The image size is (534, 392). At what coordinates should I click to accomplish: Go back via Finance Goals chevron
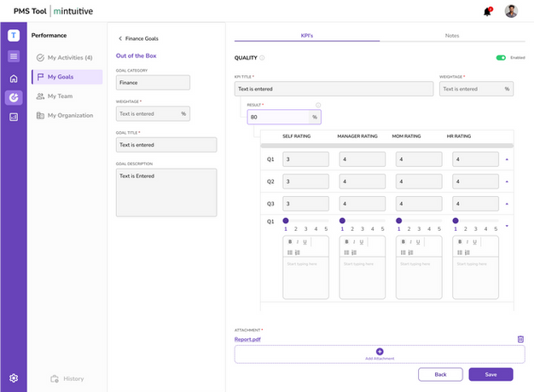tap(120, 38)
